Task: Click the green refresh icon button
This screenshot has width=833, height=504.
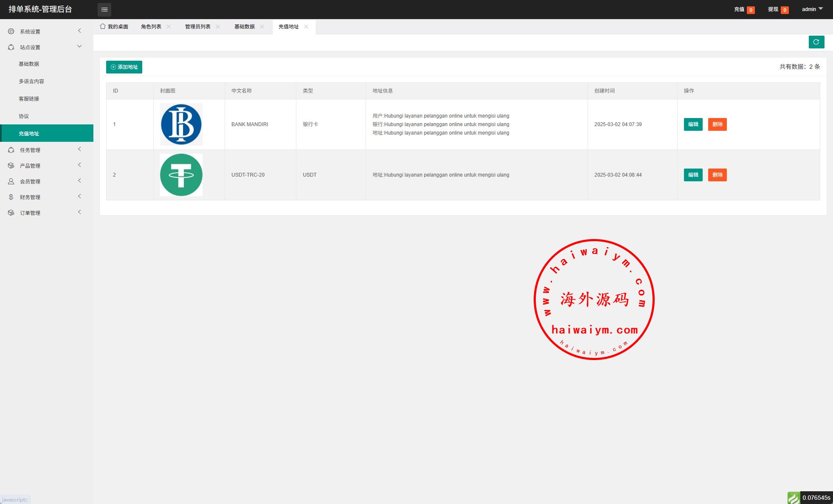Action: [816, 42]
